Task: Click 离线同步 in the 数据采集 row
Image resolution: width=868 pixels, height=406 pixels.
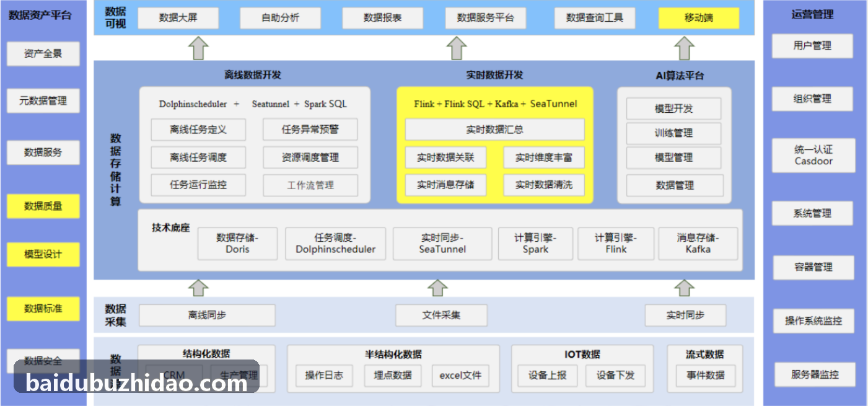Action: coord(207,315)
